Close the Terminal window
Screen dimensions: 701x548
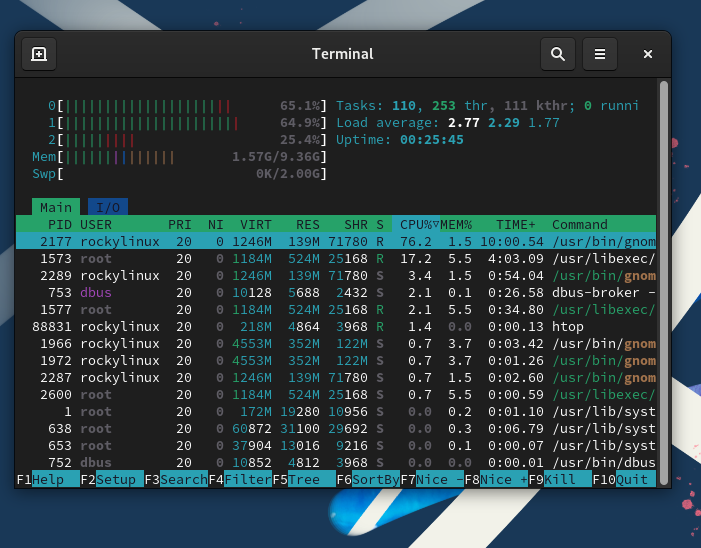tap(648, 54)
